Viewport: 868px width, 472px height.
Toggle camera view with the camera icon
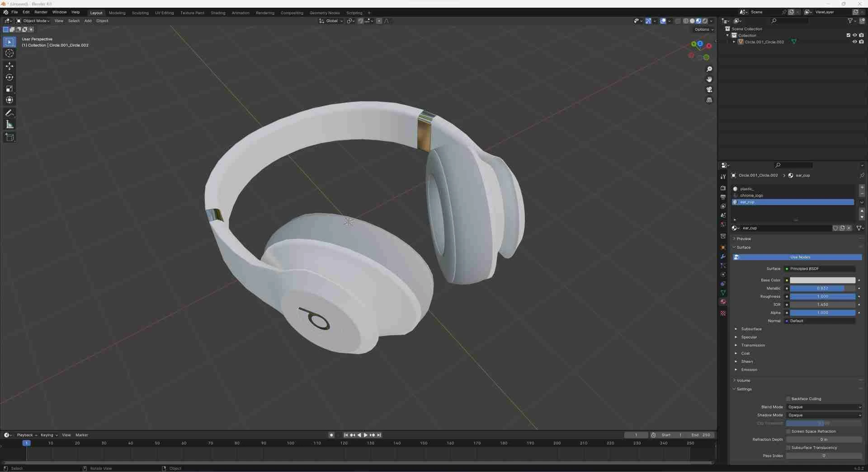[709, 89]
